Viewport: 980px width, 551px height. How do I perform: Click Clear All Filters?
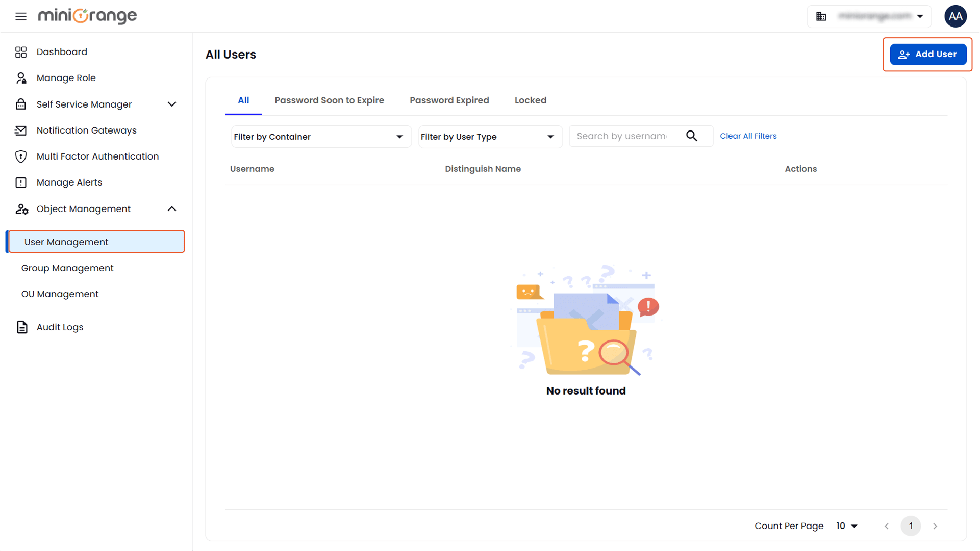click(x=748, y=136)
